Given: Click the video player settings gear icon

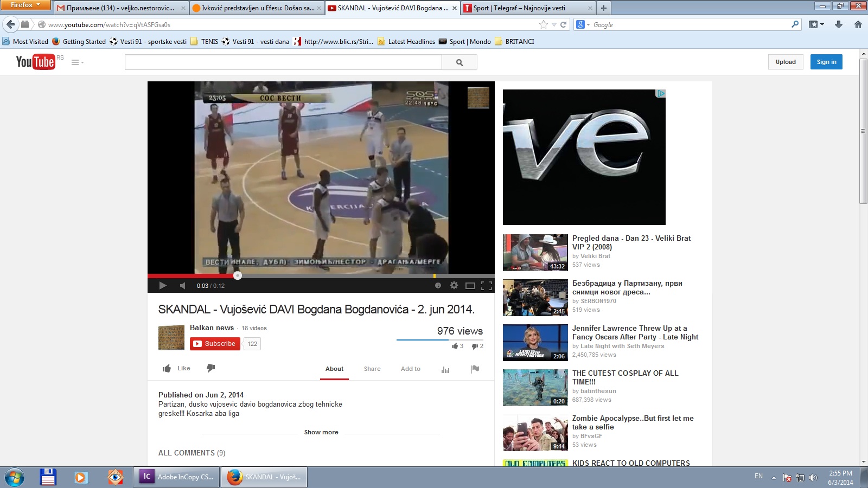Looking at the screenshot, I should click(x=454, y=285).
